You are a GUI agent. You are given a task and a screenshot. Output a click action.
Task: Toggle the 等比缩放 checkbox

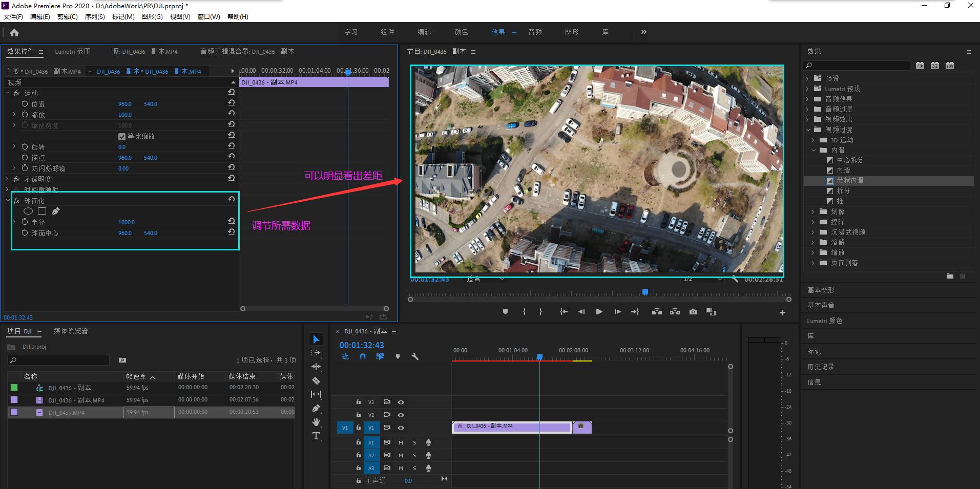tap(122, 136)
